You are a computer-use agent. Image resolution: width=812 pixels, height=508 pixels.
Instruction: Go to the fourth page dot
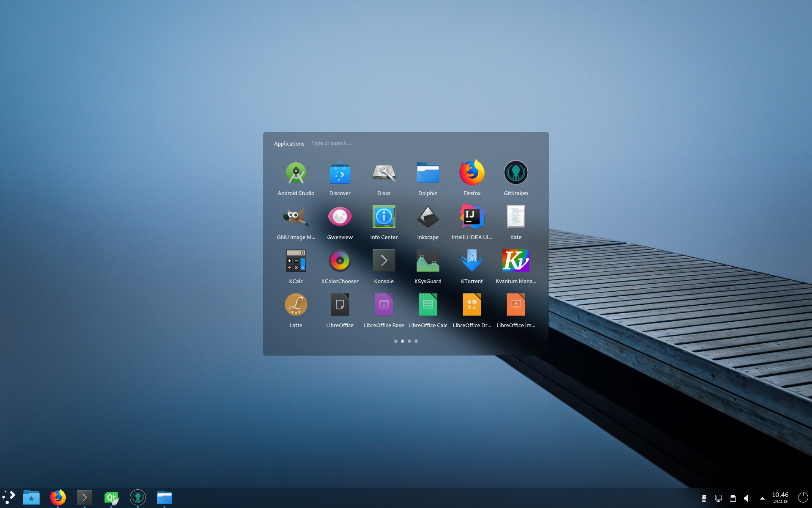pyautogui.click(x=416, y=341)
